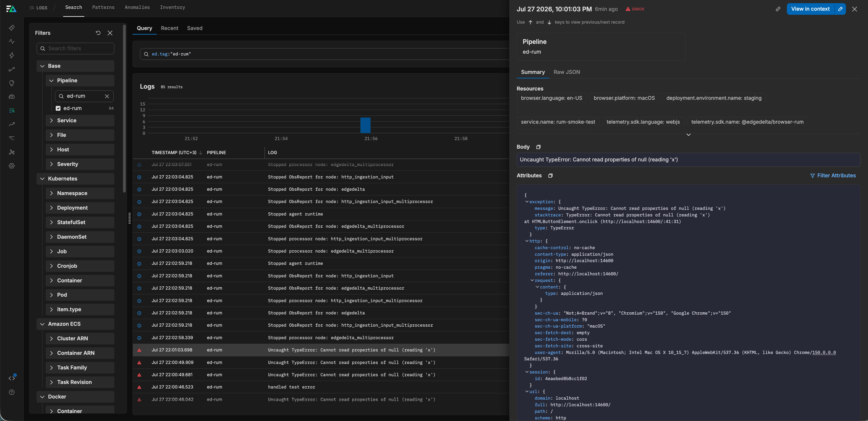Image resolution: width=868 pixels, height=421 pixels.
Task: Click error triangle icon on 22:01:03.698 row
Action: 139,350
